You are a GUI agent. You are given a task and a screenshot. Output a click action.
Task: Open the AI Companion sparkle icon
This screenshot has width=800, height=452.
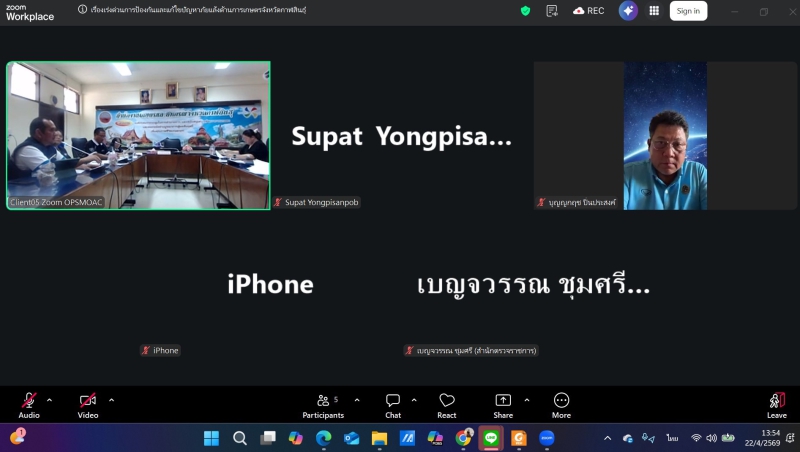coord(628,11)
